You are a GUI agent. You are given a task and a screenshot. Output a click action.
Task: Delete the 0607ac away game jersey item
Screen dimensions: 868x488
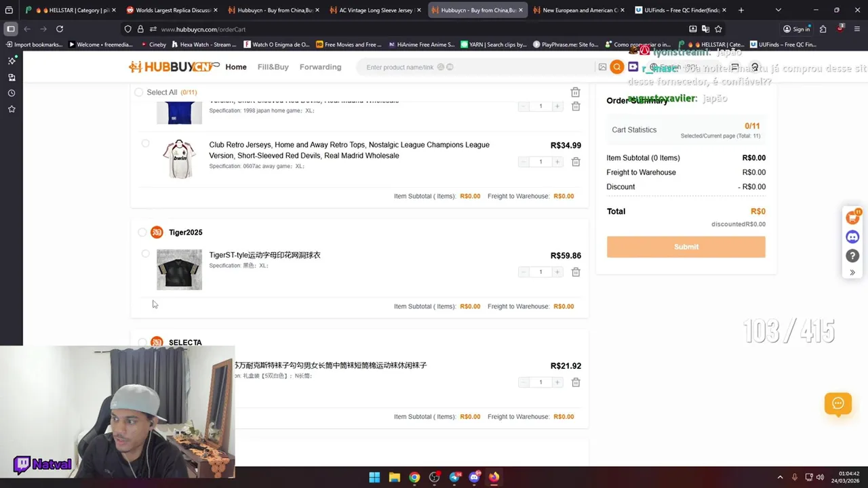[576, 162]
